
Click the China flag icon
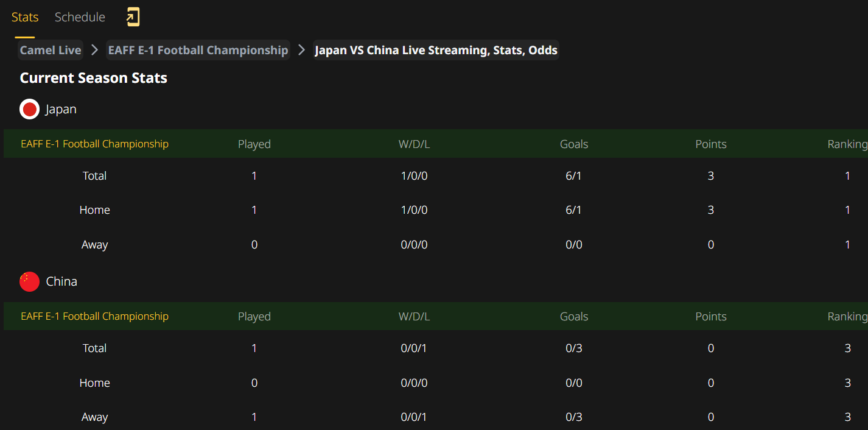click(x=29, y=281)
